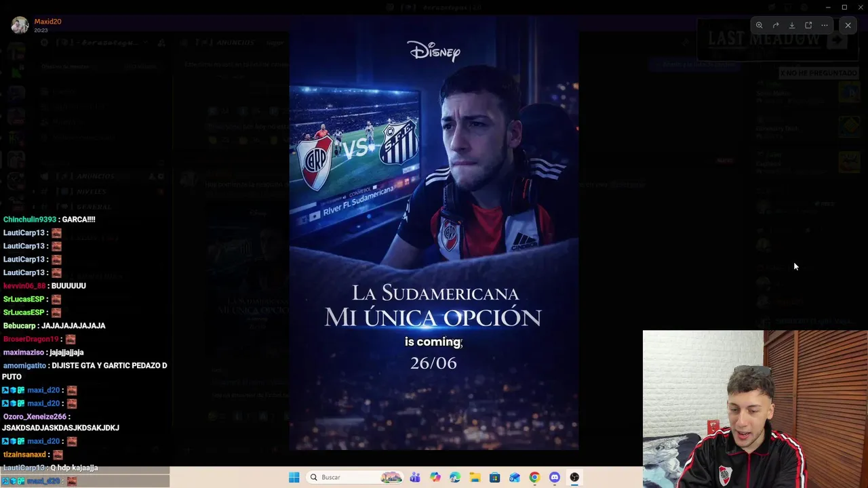Download the image with the download icon
Screen dimensions: 868x488
792,25
